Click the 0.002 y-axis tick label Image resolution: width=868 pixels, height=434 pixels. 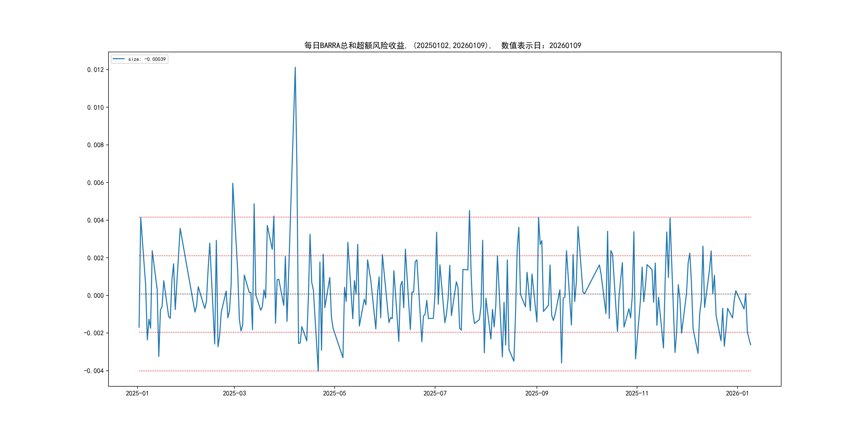95,258
